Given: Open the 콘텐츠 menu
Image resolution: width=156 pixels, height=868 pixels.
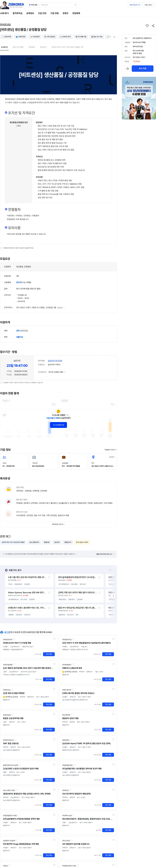Looking at the screenshot, I should coord(65,13).
